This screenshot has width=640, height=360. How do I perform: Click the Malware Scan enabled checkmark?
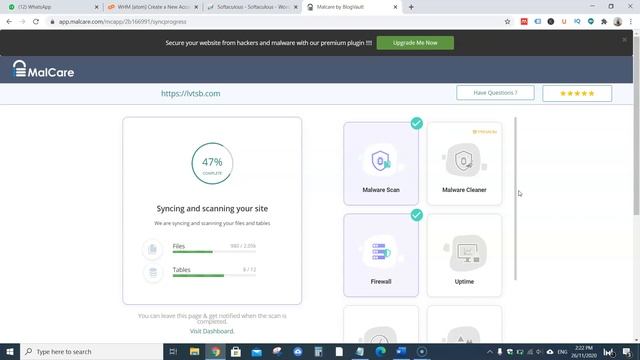click(417, 123)
